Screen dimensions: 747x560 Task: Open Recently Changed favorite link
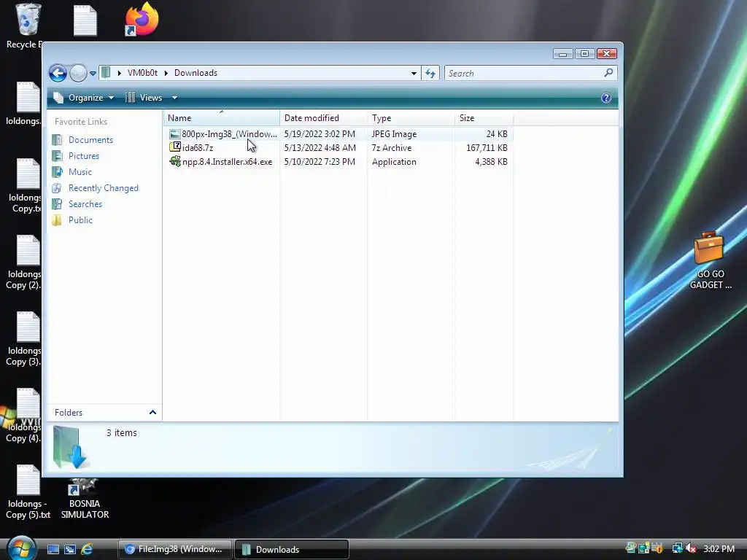coord(104,188)
